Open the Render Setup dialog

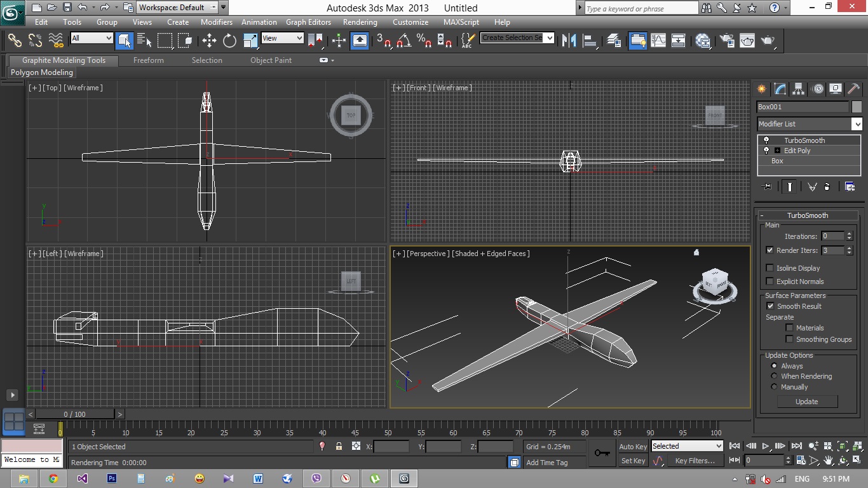(726, 40)
